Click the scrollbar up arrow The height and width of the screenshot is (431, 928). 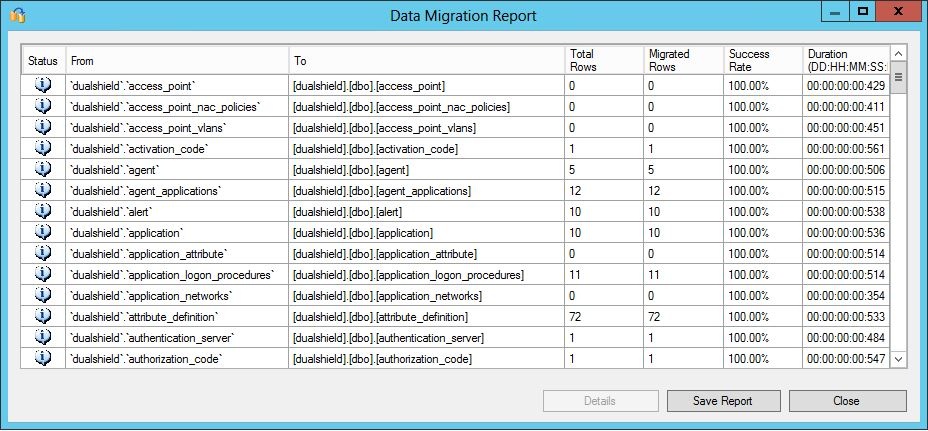pos(897,53)
